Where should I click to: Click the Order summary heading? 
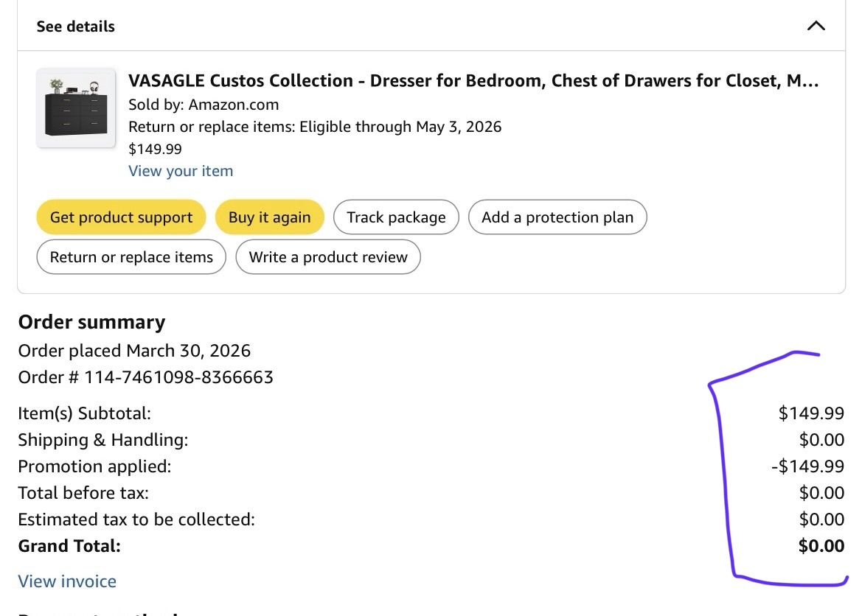[x=91, y=322]
